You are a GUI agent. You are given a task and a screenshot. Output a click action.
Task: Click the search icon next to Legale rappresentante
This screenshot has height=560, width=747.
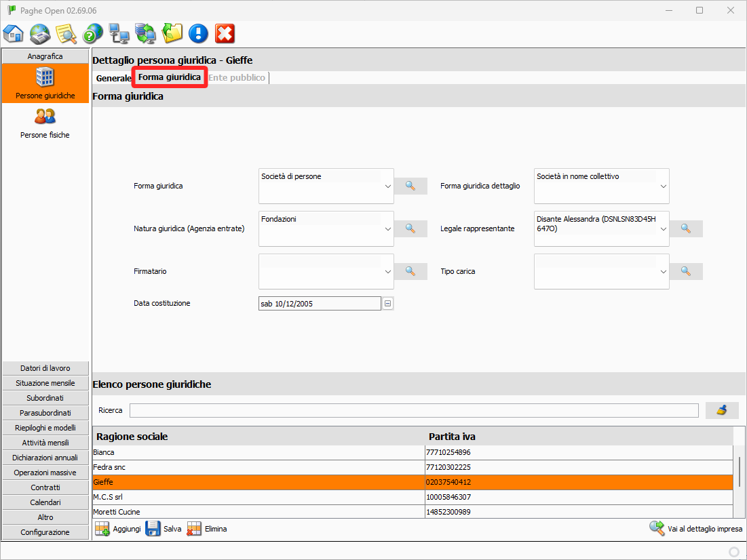686,228
